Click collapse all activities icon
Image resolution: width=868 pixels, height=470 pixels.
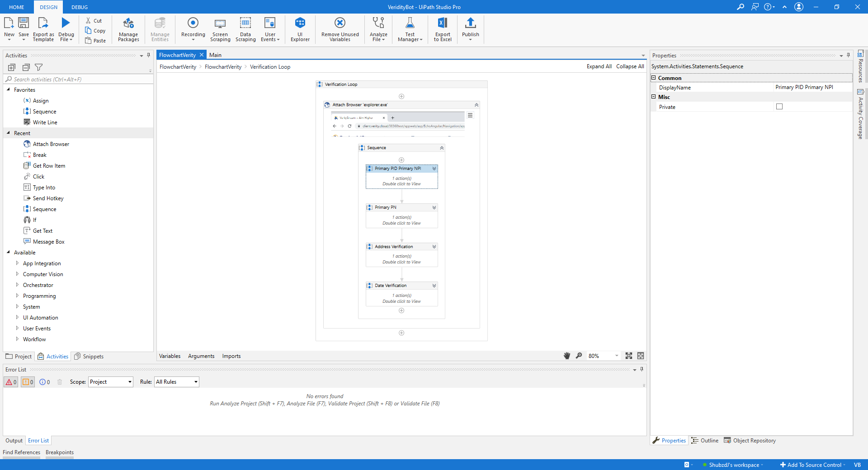click(26, 67)
